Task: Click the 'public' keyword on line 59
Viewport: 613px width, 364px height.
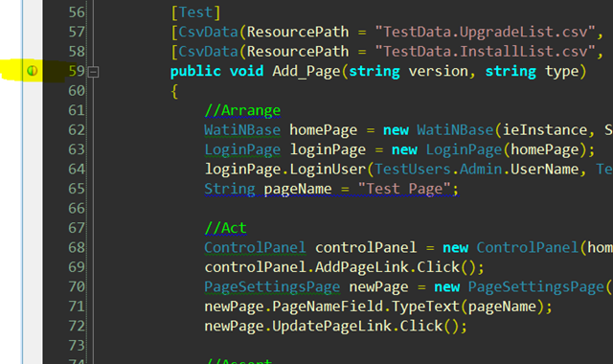Action: [195, 72]
